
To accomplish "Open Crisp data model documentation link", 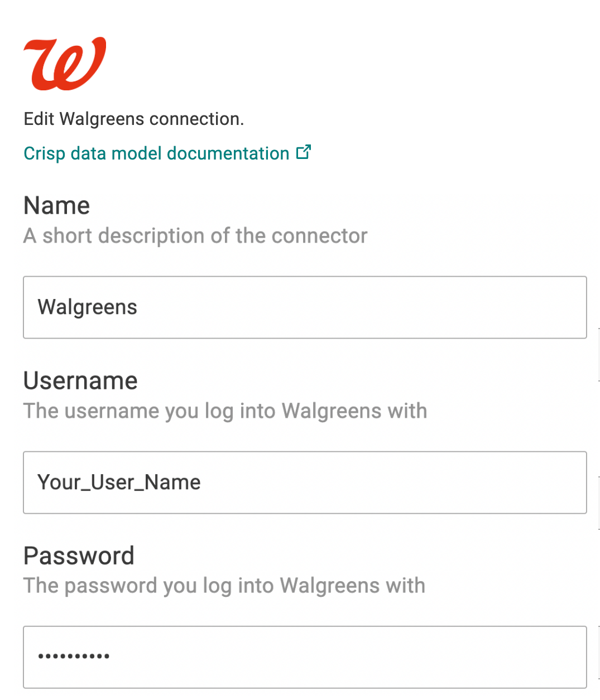I will tap(156, 153).
